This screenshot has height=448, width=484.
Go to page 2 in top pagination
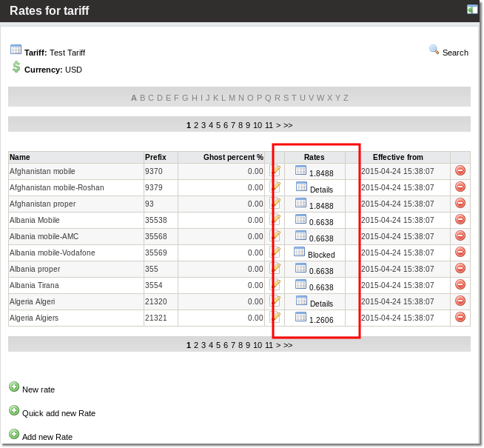pyautogui.click(x=196, y=125)
